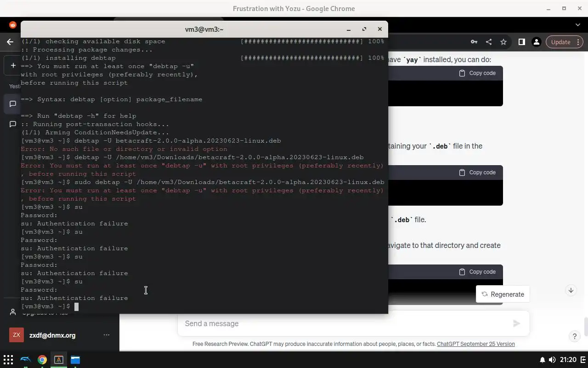The image size is (588, 368).
Task: Copy code from the block below the 'yay installed' line
Action: pyautogui.click(x=477, y=73)
